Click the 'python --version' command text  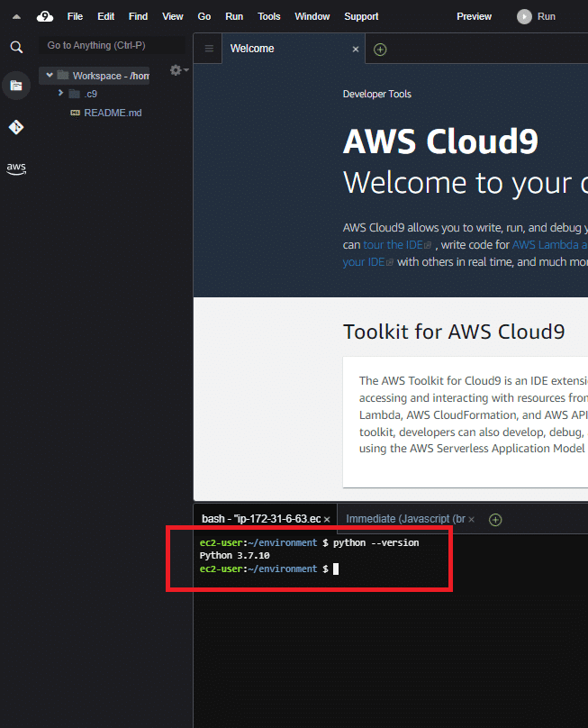(375, 542)
